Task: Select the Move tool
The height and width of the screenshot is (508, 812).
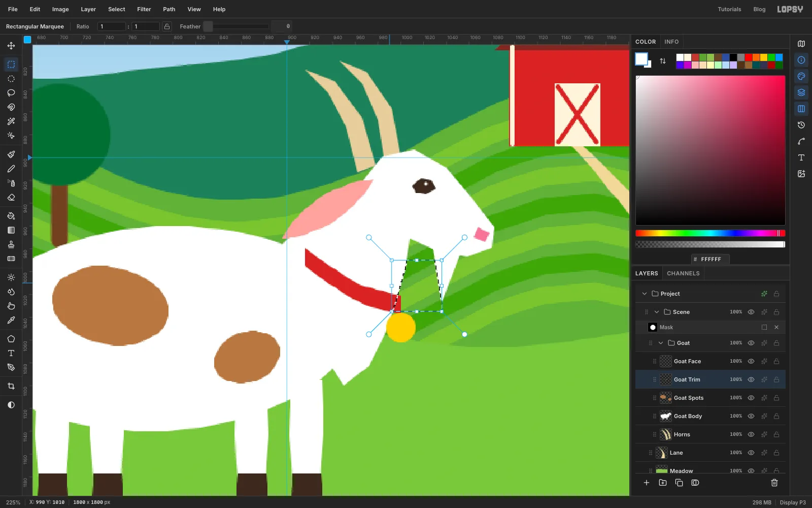Action: point(11,46)
